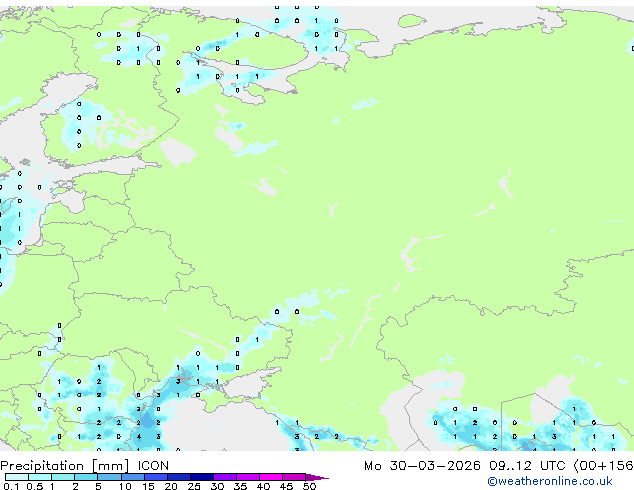Select the legend swatch between 5 and 10
The width and height of the screenshot is (634, 490).
click(x=109, y=477)
